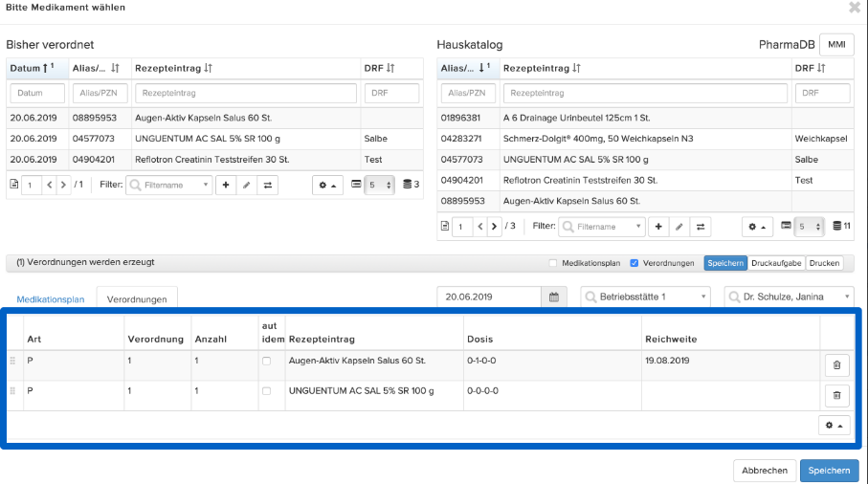The height and width of the screenshot is (484, 868).
Task: Click small Speichern button in status bar
Action: [x=725, y=263]
